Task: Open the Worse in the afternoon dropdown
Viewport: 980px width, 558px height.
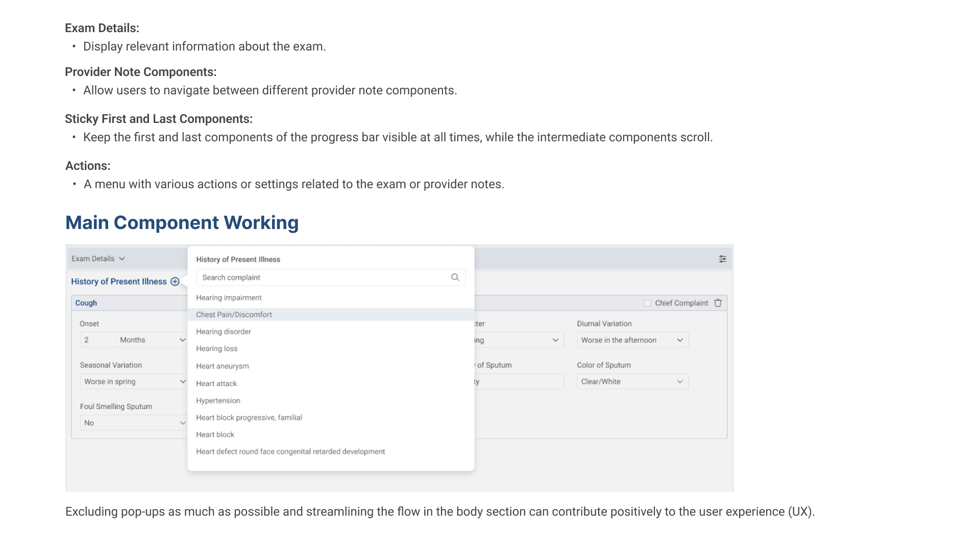Action: (632, 340)
